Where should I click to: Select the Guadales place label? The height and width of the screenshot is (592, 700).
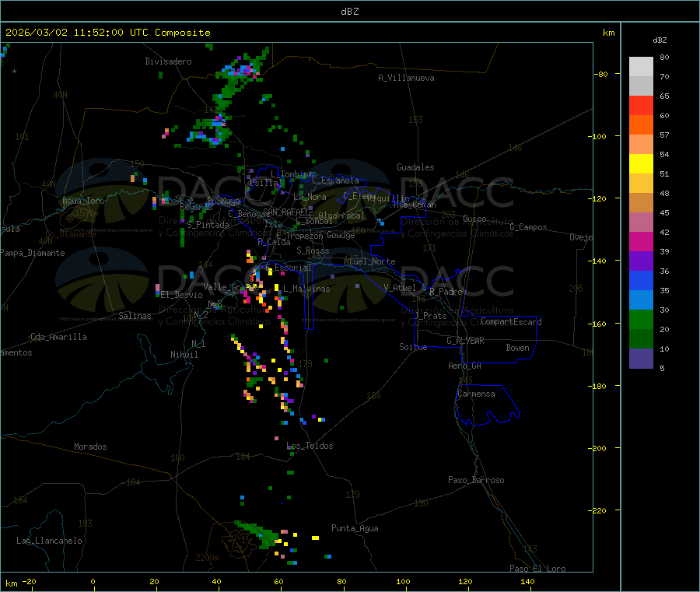pos(415,167)
